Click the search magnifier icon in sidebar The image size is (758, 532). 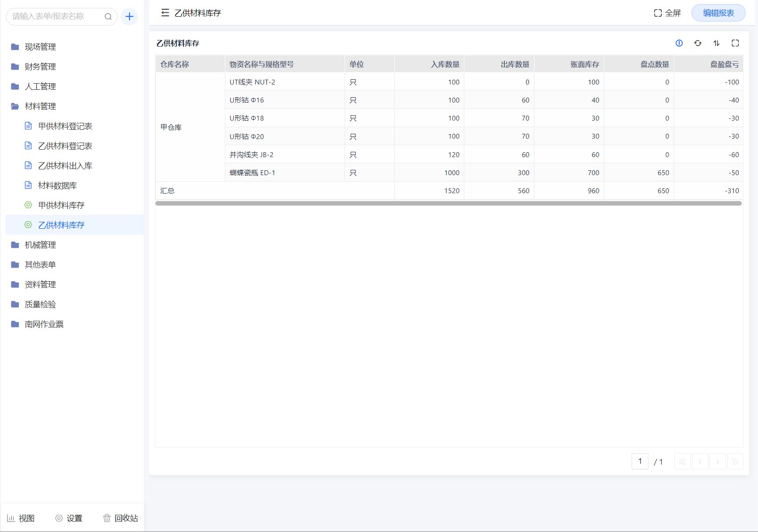108,17
